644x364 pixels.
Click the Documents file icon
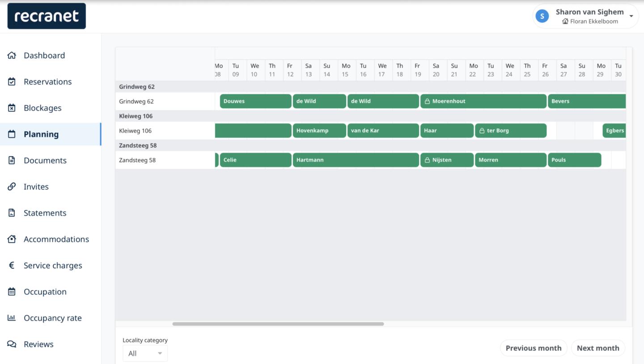click(12, 160)
